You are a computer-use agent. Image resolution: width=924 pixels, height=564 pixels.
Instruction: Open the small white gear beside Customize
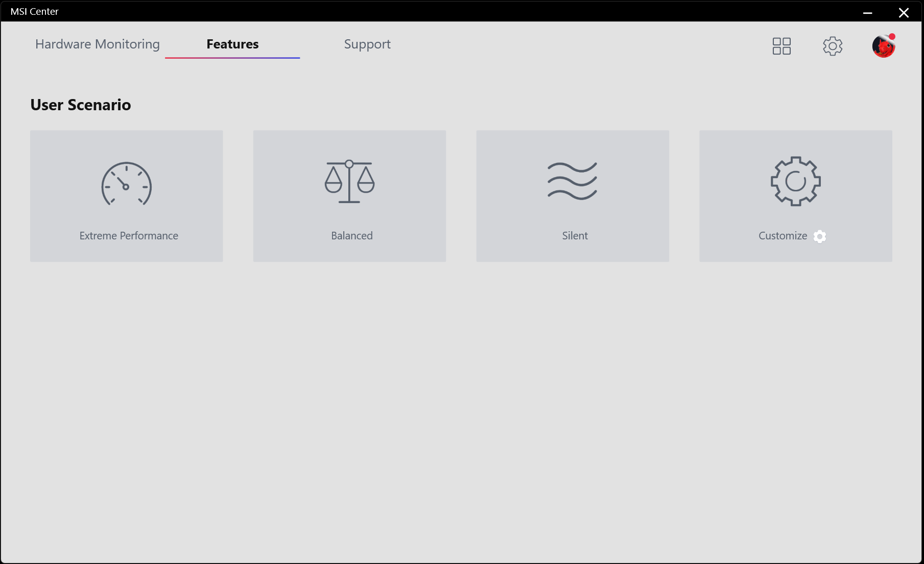click(819, 236)
